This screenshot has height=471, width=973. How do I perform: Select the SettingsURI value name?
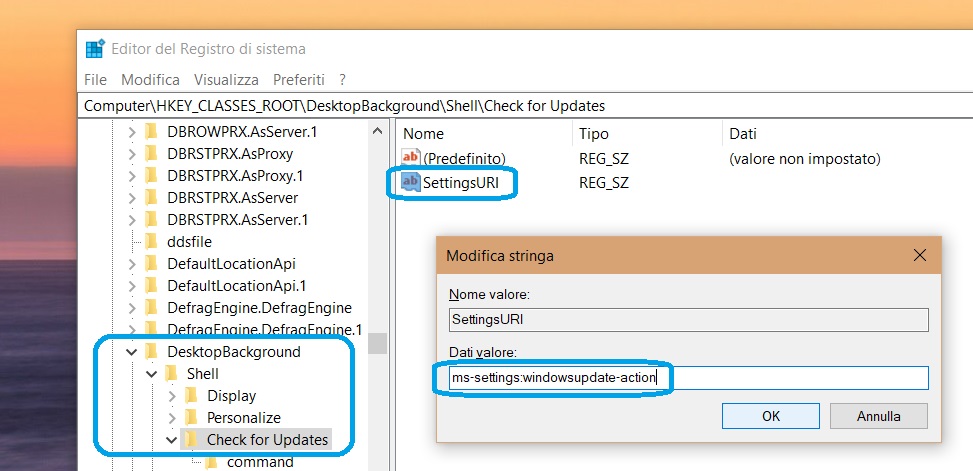click(460, 182)
